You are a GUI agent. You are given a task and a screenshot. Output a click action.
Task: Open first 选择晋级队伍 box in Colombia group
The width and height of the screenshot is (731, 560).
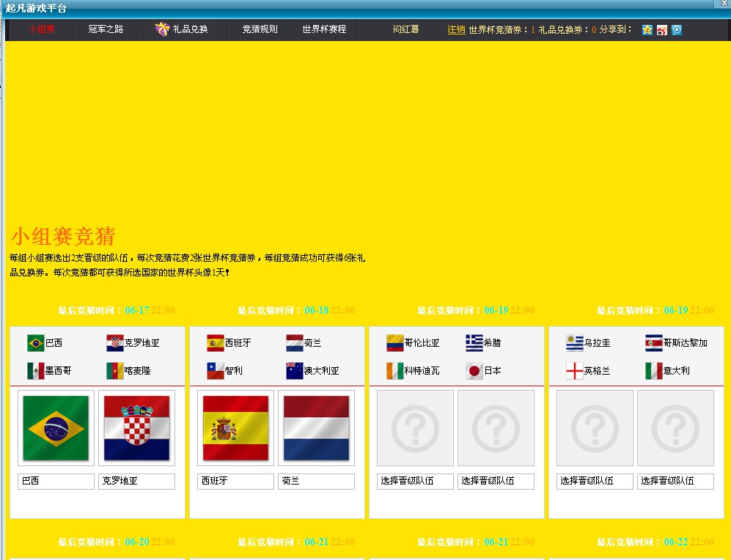pos(415,482)
